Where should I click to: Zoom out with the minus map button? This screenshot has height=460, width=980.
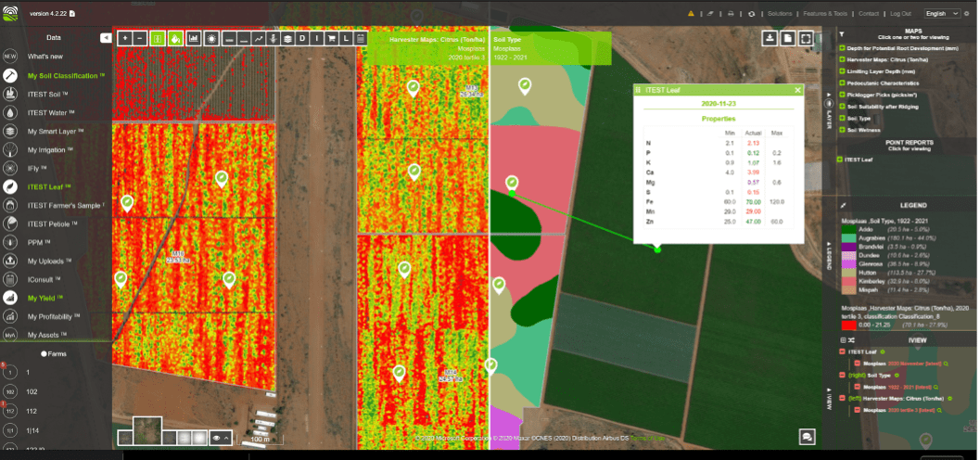[x=139, y=38]
